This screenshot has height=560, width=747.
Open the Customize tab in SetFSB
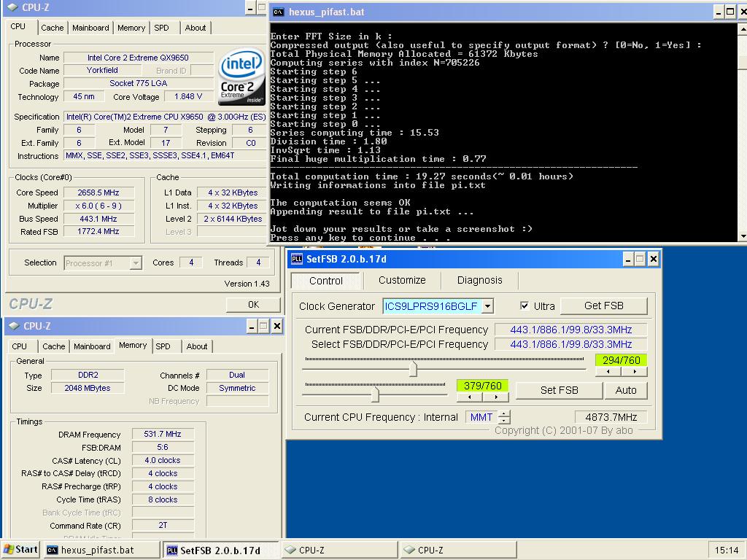402,280
